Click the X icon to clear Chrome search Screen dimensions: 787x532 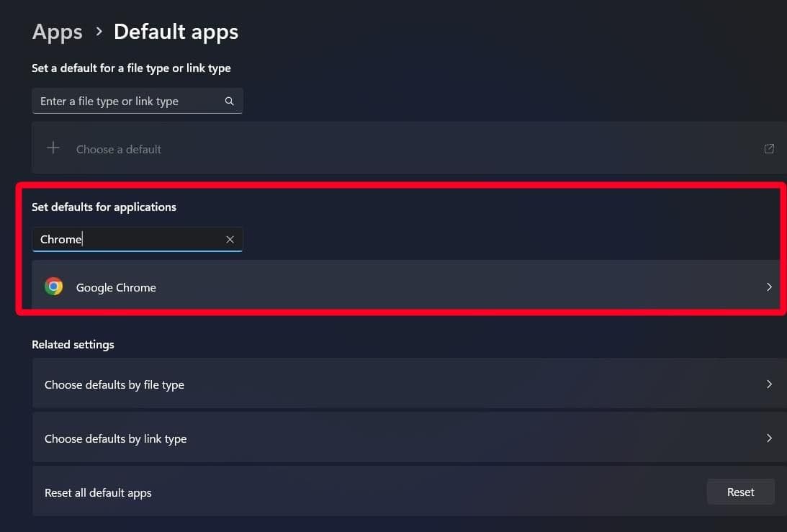(230, 239)
